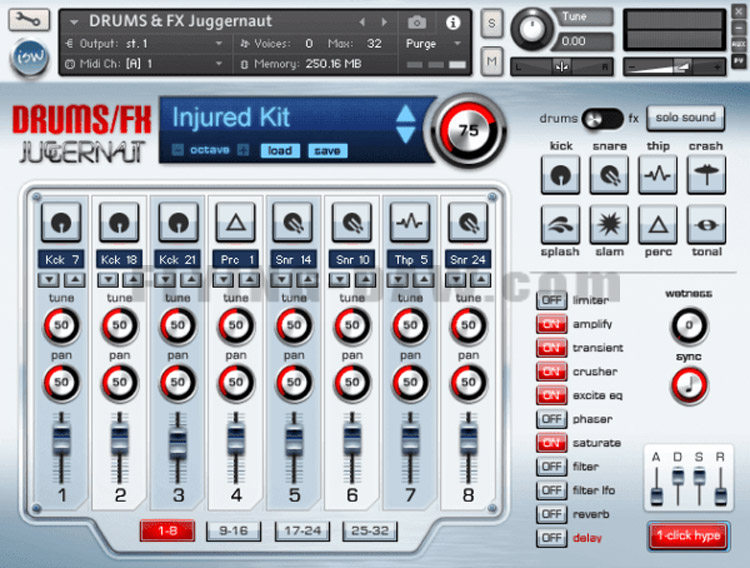750x568 pixels.
Task: Click channel 5 snare pad icon
Action: (x=294, y=222)
